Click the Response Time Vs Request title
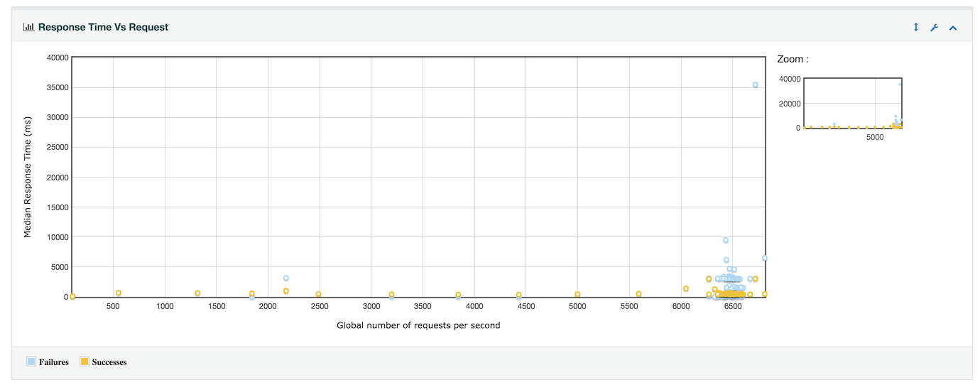The image size is (980, 387). [x=103, y=27]
